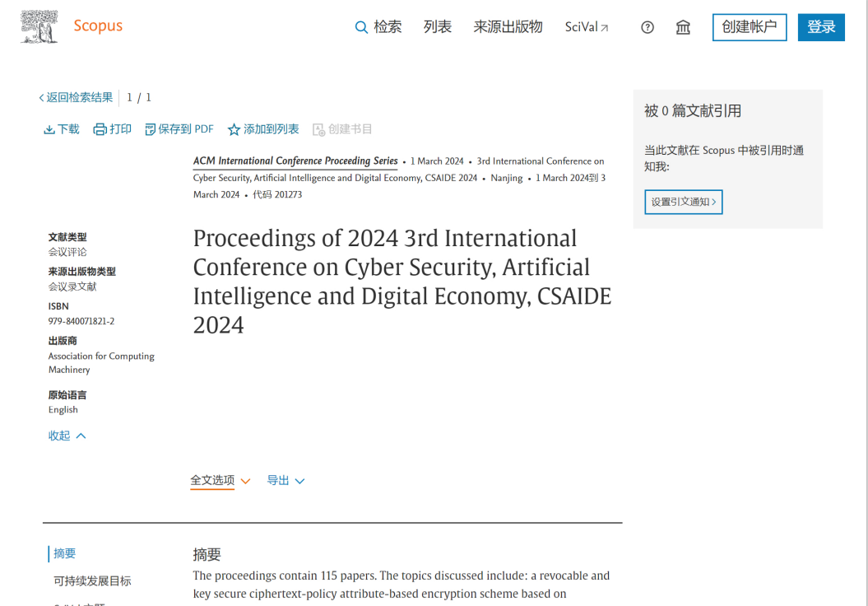The height and width of the screenshot is (606, 868).
Task: Click the 下载 download icon
Action: point(49,129)
